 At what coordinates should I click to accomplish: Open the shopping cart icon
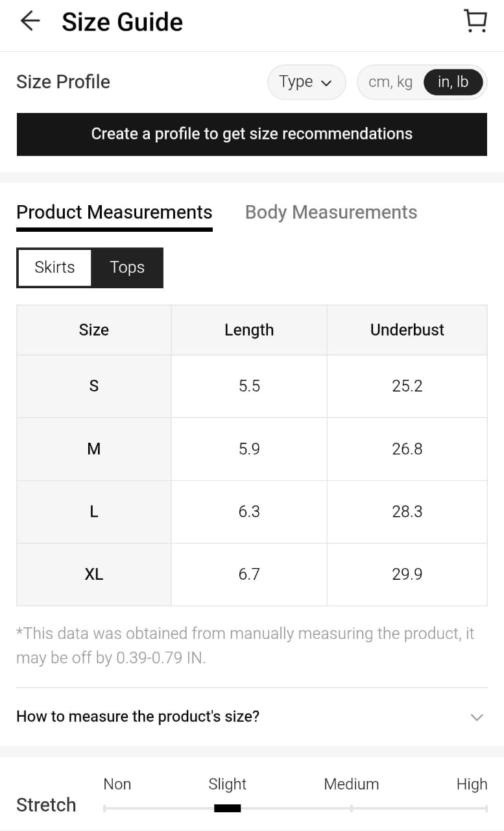pos(475,21)
